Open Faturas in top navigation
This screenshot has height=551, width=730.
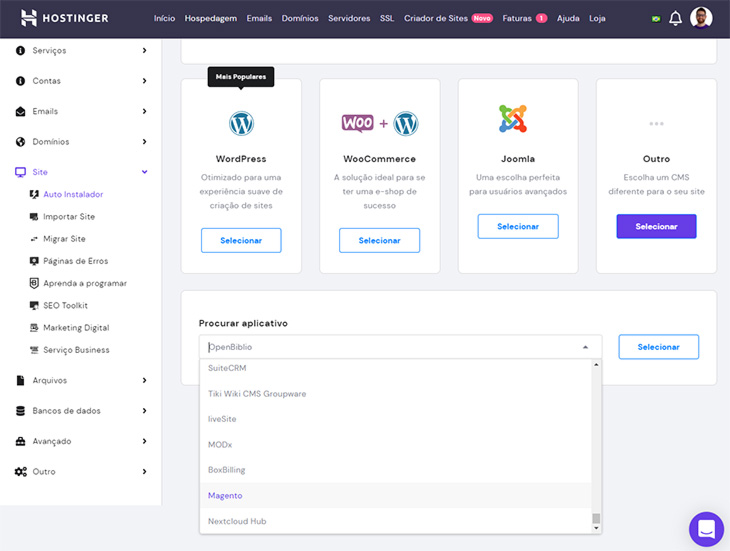[x=517, y=19]
